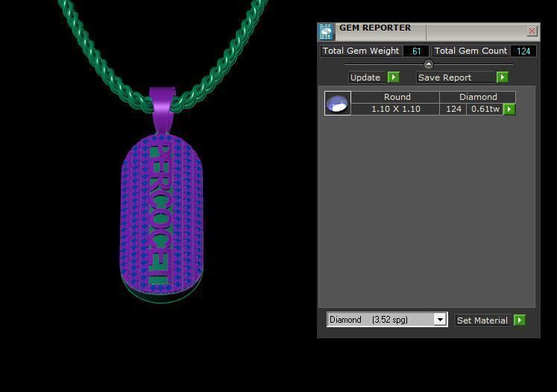The height and width of the screenshot is (392, 557).
Task: Select the purple pendant bail in viewport
Action: point(163,110)
